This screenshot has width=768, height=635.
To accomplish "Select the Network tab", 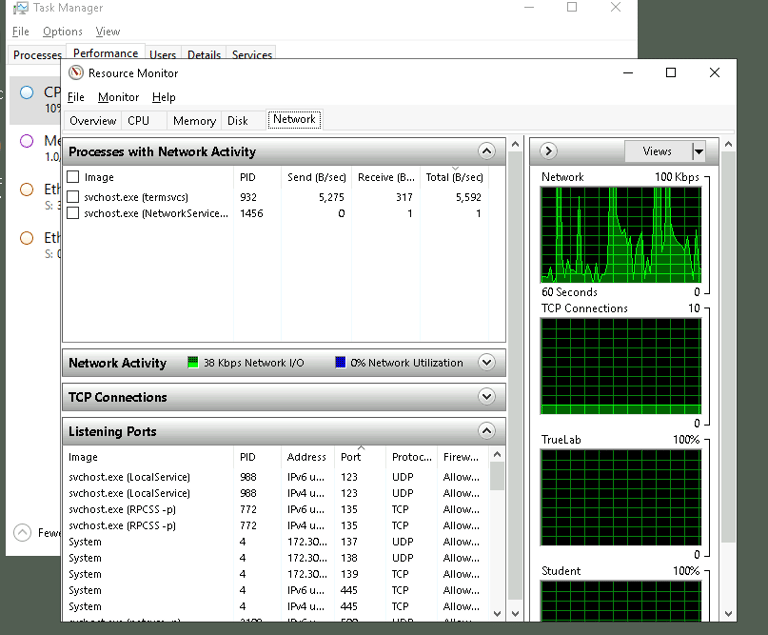I will point(294,119).
